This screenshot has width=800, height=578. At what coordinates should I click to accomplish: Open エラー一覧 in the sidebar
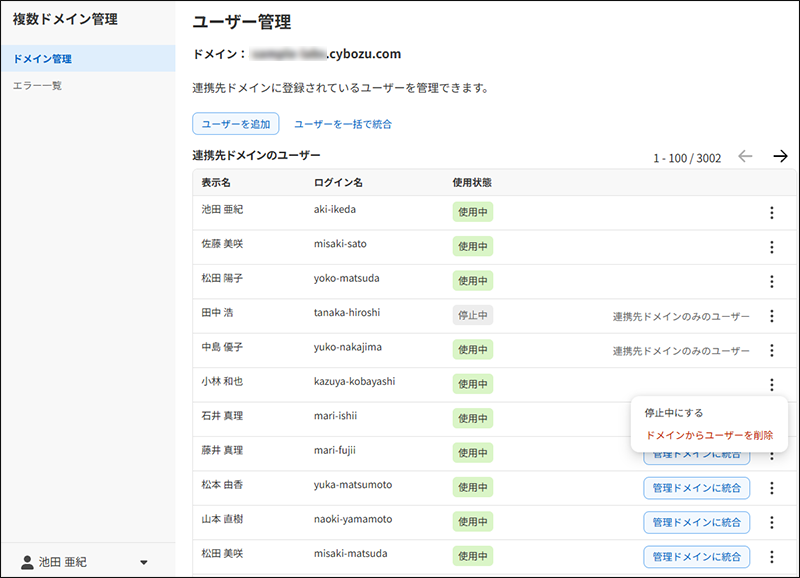[x=37, y=86]
